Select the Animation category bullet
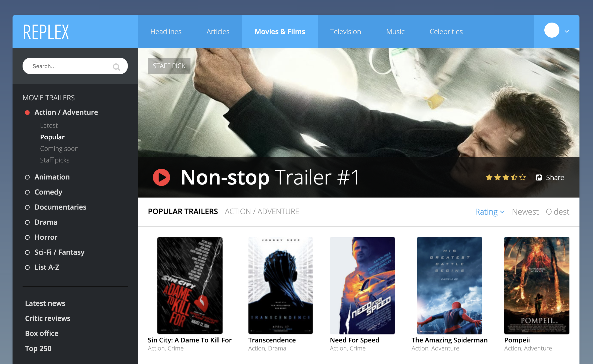Screen dimensions: 593x364 click(27, 177)
